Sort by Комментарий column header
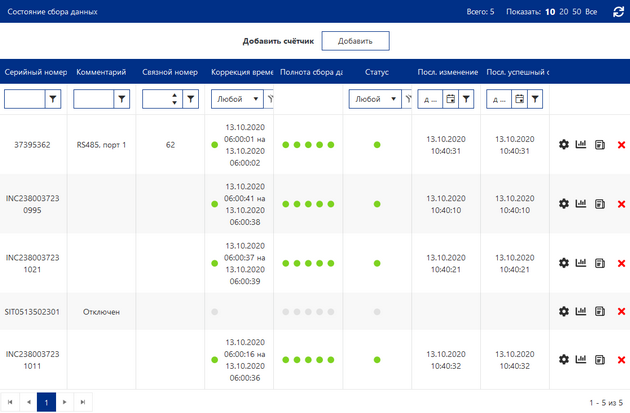630x413 pixels. 101,72
